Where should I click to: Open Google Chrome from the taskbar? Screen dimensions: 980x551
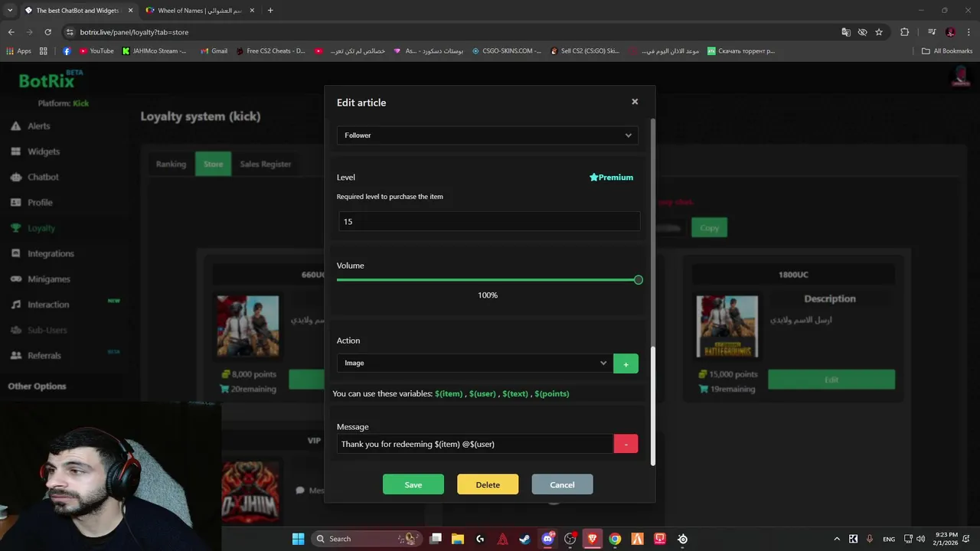pos(615,539)
